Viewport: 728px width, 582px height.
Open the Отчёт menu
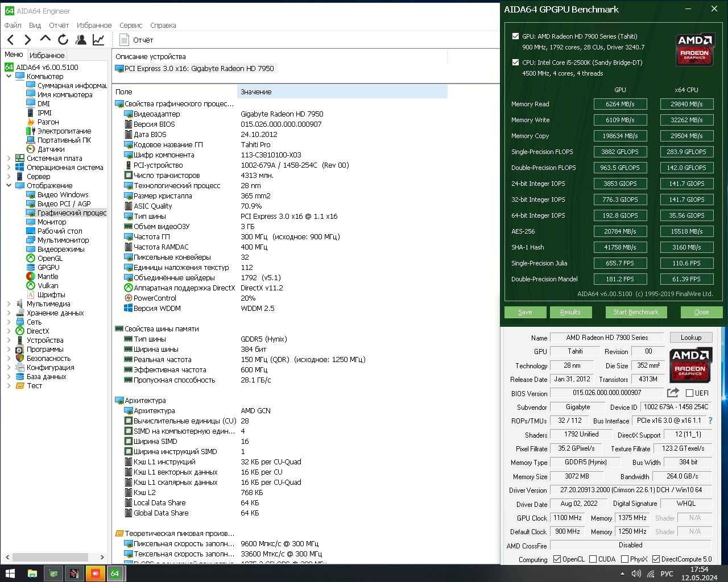tap(59, 25)
